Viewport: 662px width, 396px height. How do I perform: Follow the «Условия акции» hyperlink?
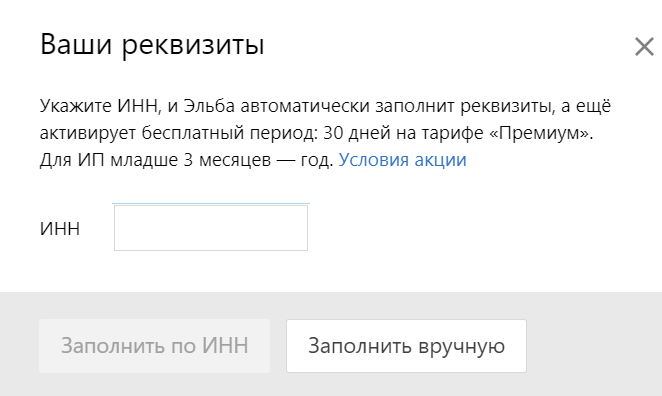[x=402, y=160]
